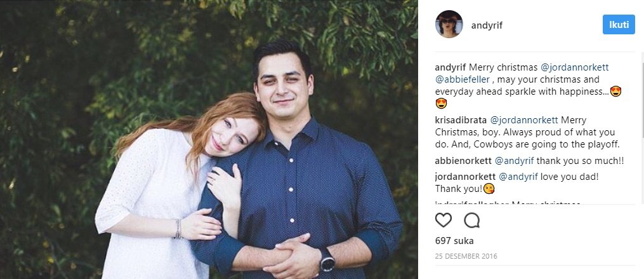Follow the account with the Ikuti button
644x279 pixels.
click(x=619, y=25)
